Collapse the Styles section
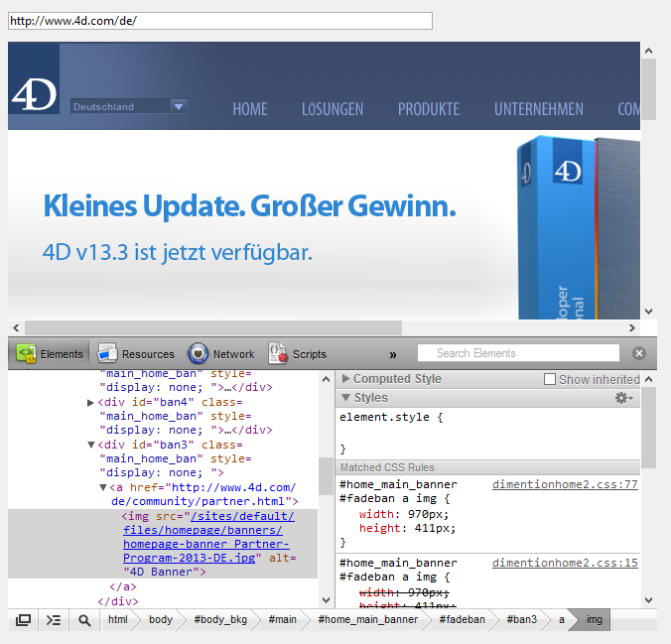 point(345,398)
